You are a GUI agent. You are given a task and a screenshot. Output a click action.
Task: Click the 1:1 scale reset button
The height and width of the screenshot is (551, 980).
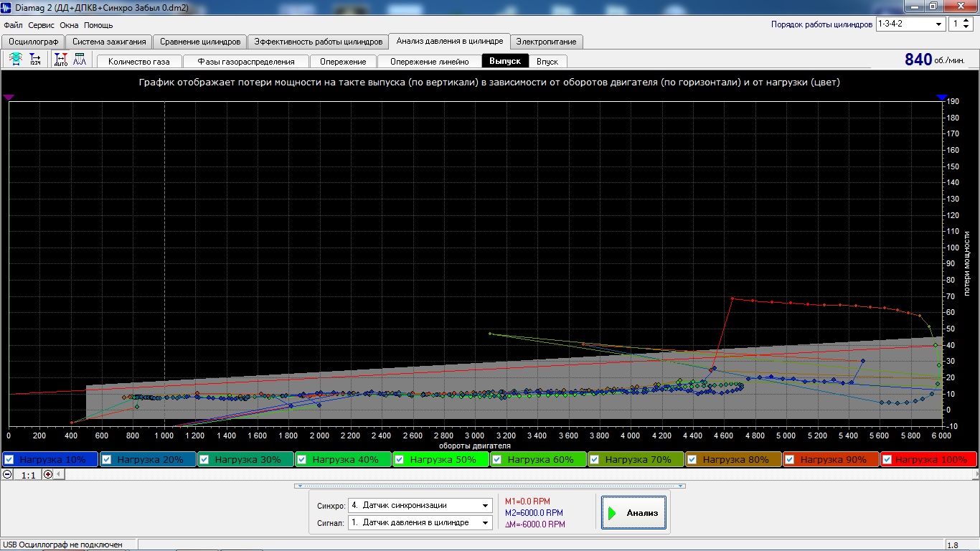point(28,474)
